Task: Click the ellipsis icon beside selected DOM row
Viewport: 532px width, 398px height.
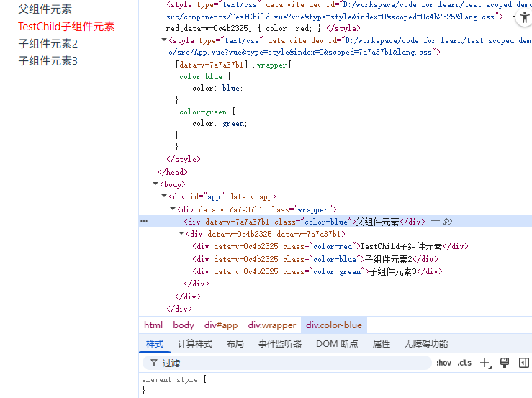Action: point(144,222)
